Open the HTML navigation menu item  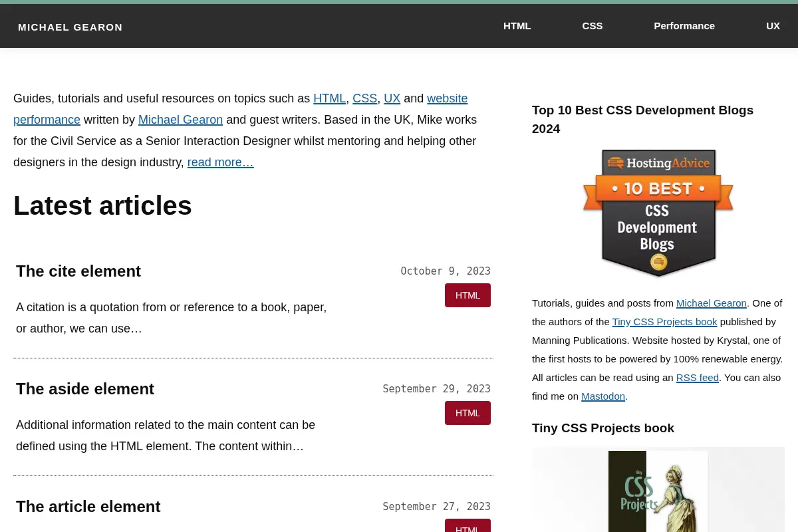coord(517,26)
